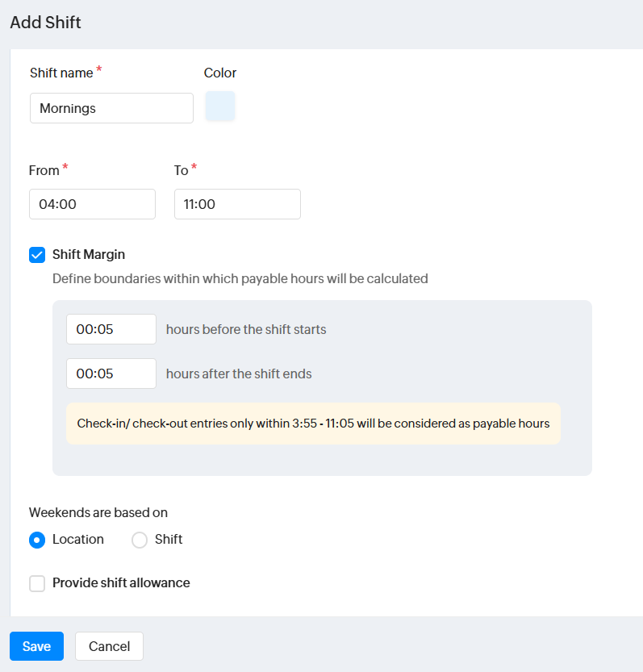
Task: Open the From time field
Action: [x=92, y=204]
